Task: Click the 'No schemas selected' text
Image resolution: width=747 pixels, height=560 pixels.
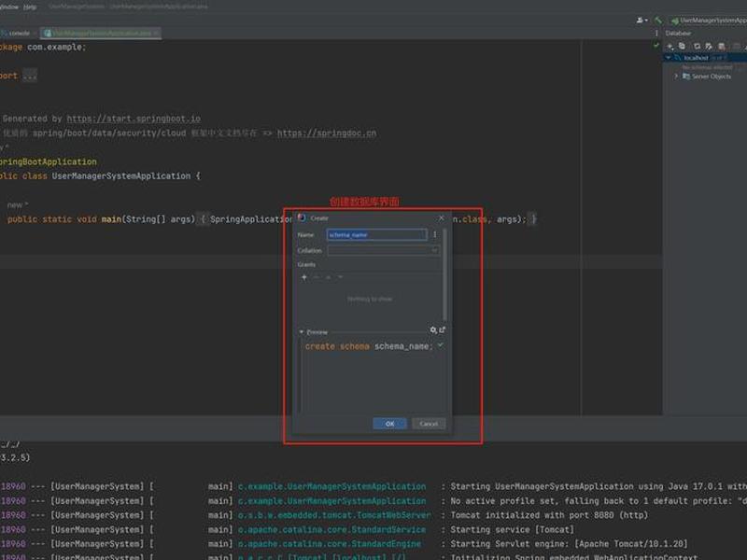Action: tap(708, 67)
